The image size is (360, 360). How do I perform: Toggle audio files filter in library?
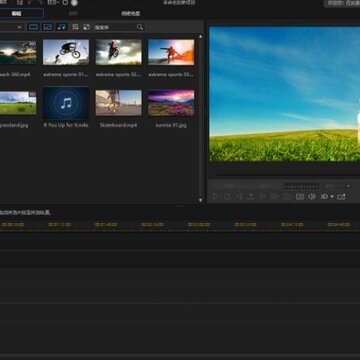[62, 27]
